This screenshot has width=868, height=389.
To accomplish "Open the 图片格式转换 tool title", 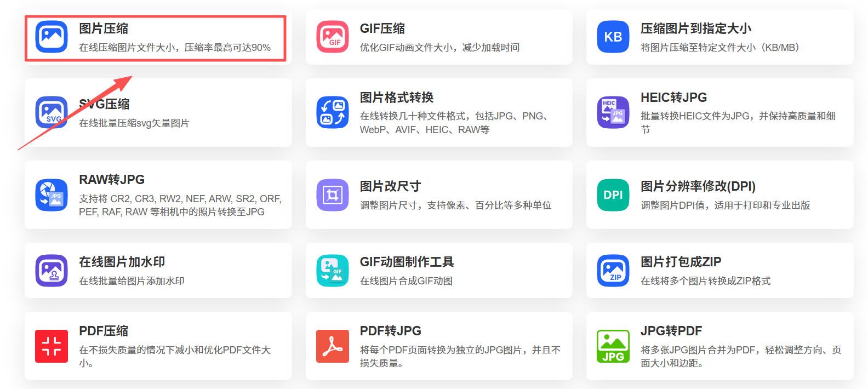I will click(397, 98).
